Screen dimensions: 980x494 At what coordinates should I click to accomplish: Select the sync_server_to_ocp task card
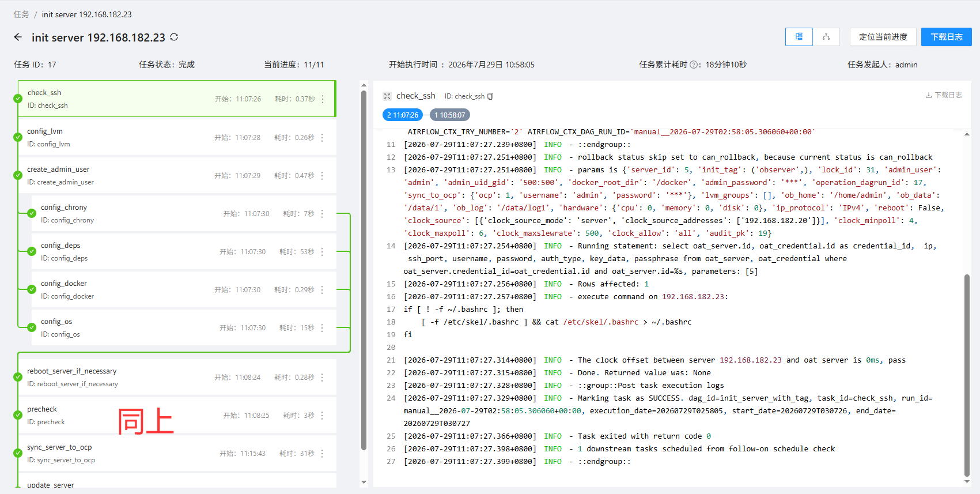[177, 453]
